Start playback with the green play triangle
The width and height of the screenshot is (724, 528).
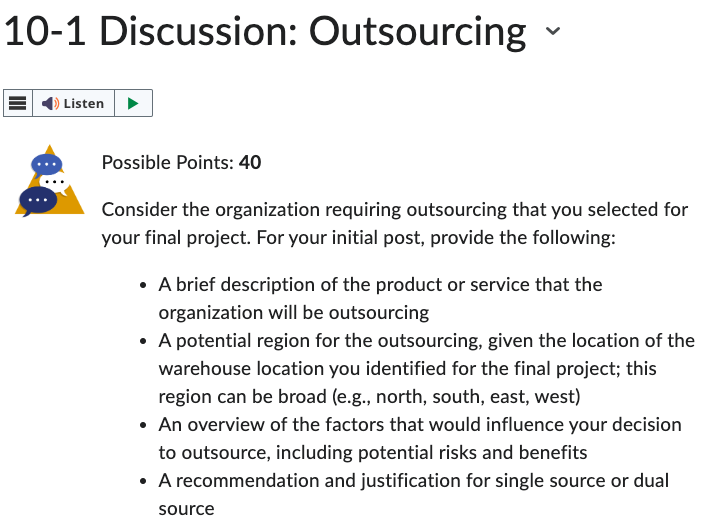tap(133, 103)
